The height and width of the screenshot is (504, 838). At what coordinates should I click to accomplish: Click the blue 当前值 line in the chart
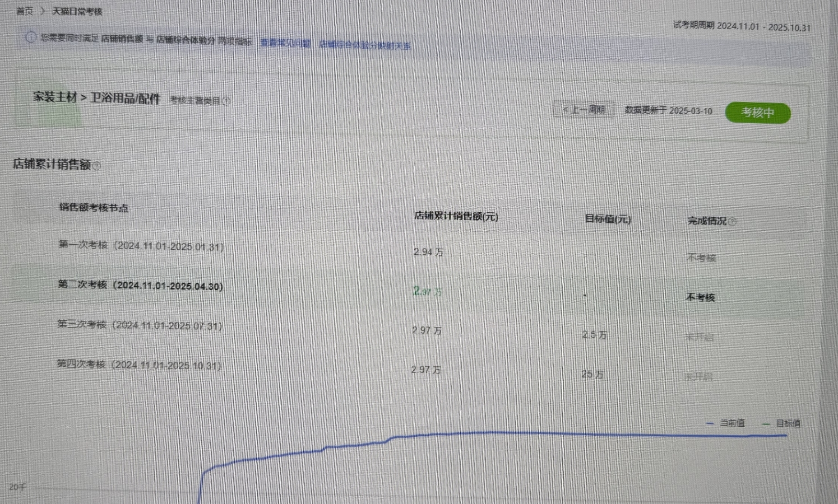click(504, 433)
